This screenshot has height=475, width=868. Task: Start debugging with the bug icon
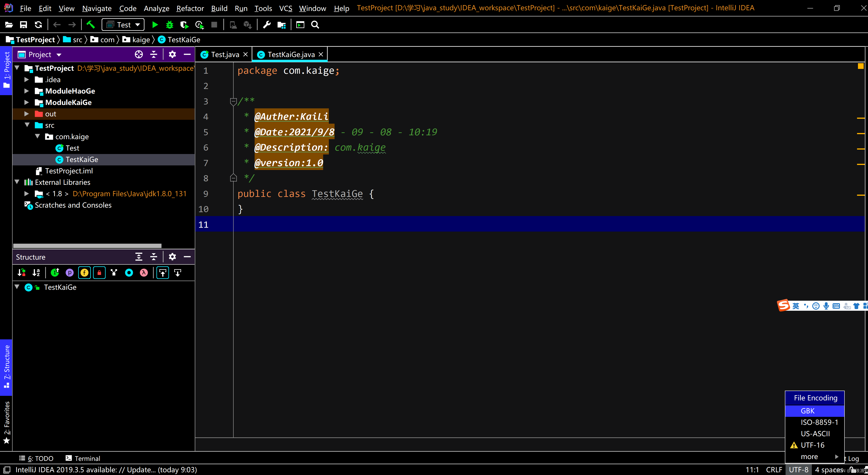tap(169, 25)
